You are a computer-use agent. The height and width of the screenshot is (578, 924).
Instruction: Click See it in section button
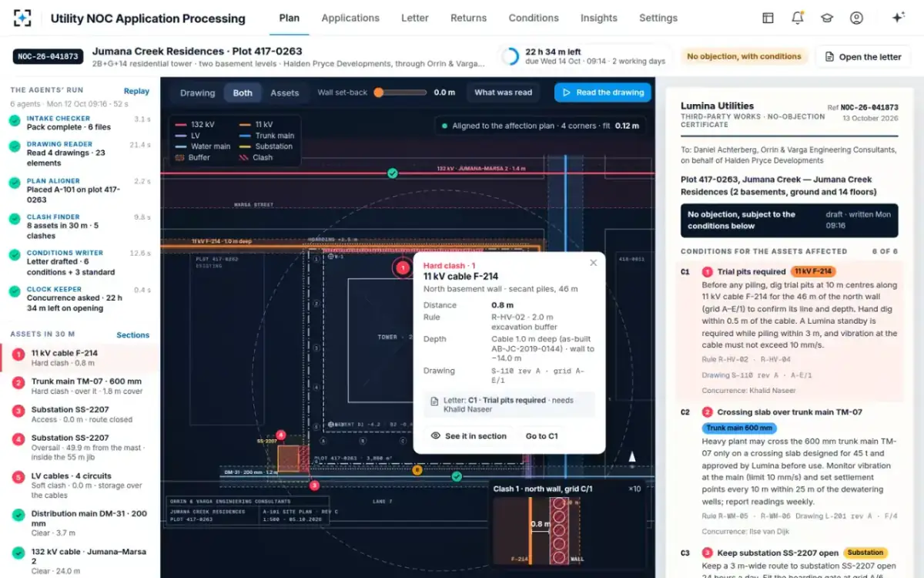tap(468, 436)
